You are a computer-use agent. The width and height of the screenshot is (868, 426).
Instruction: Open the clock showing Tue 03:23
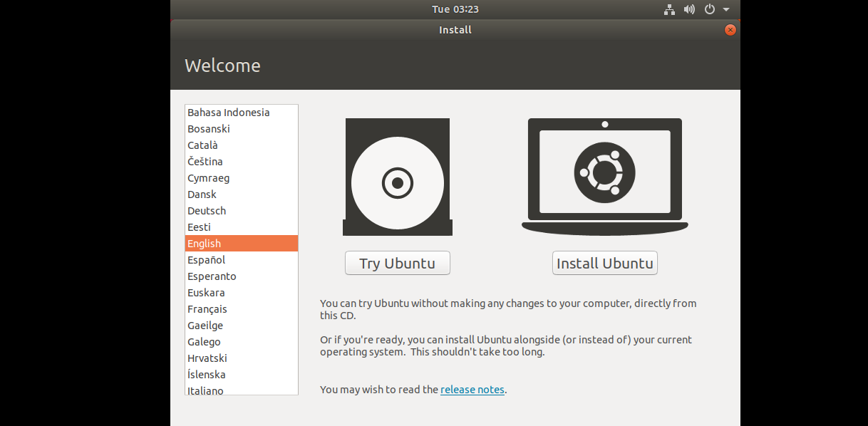[455, 9]
